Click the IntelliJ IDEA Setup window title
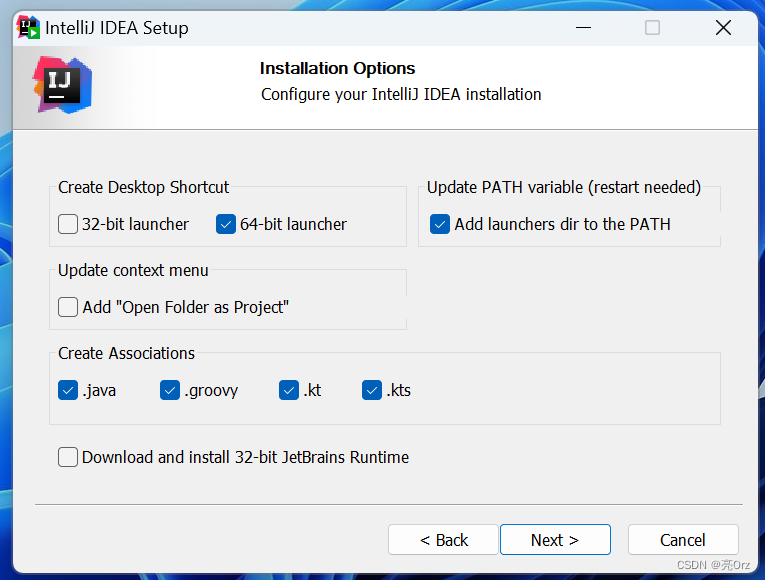The height and width of the screenshot is (580, 765). pyautogui.click(x=117, y=28)
